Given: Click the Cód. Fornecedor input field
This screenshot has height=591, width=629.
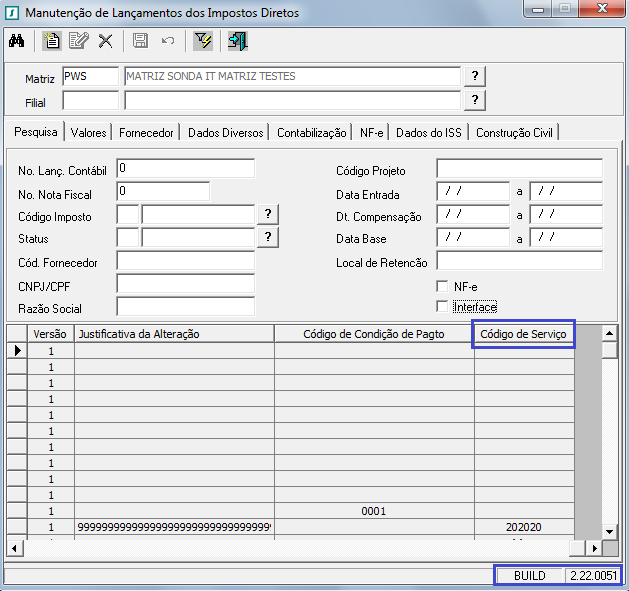Looking at the screenshot, I should [185, 261].
